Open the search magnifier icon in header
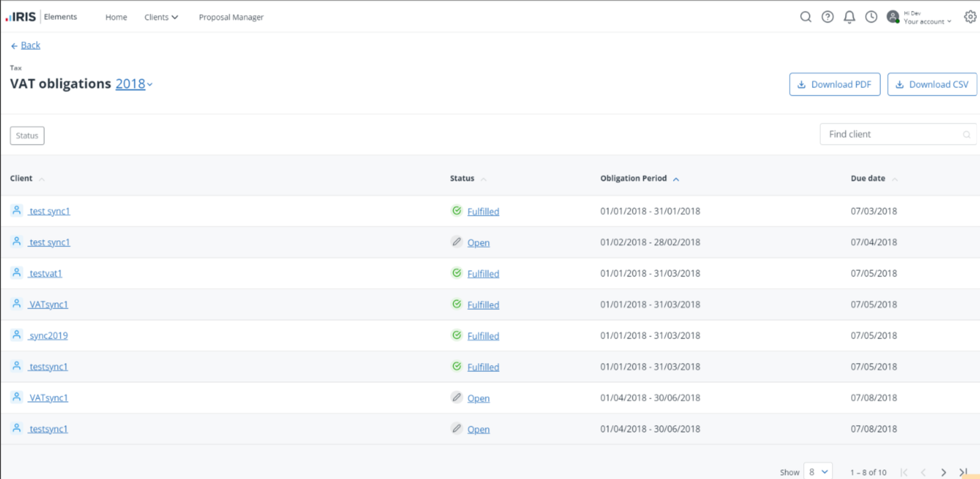Image resolution: width=980 pixels, height=479 pixels. tap(805, 17)
